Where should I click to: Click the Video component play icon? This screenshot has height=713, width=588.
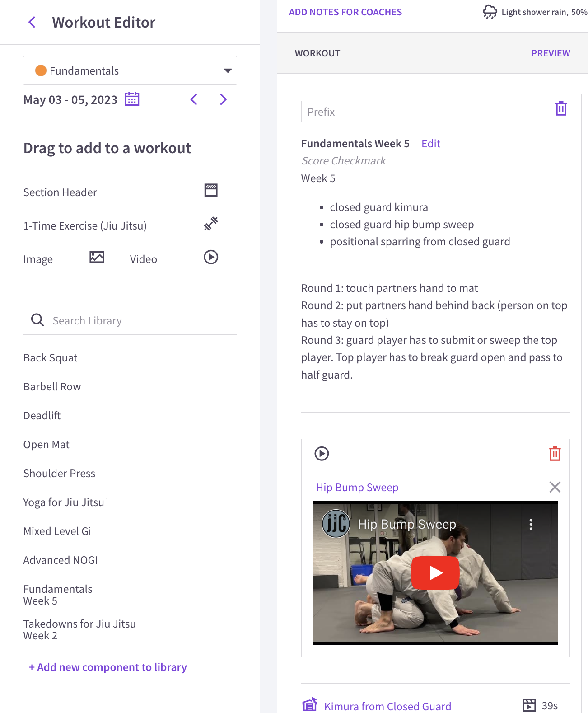coord(210,257)
